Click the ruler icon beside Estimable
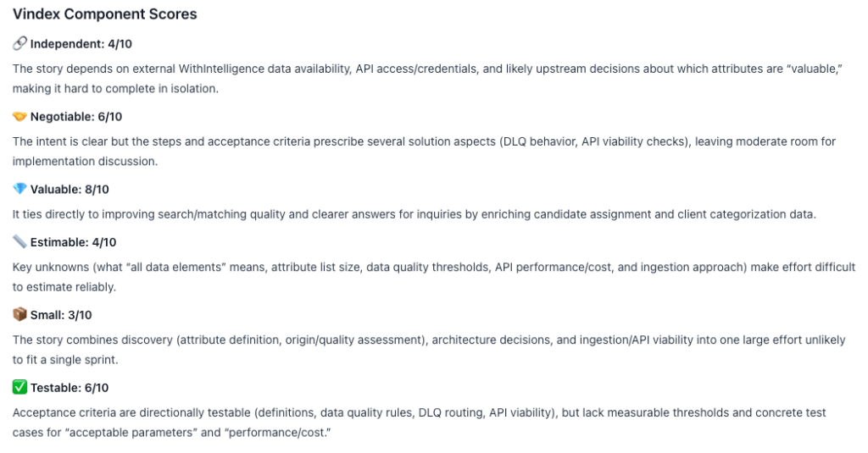The height and width of the screenshot is (453, 868). 19,242
